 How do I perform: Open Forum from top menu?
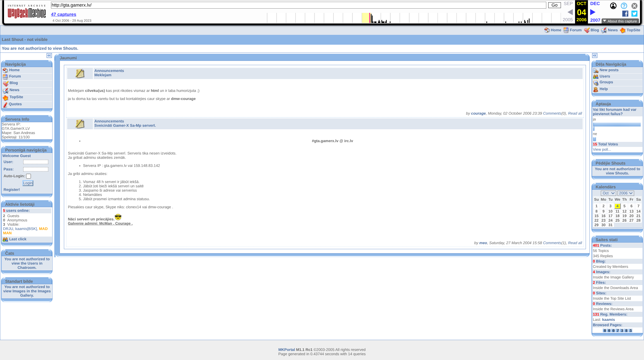click(576, 30)
